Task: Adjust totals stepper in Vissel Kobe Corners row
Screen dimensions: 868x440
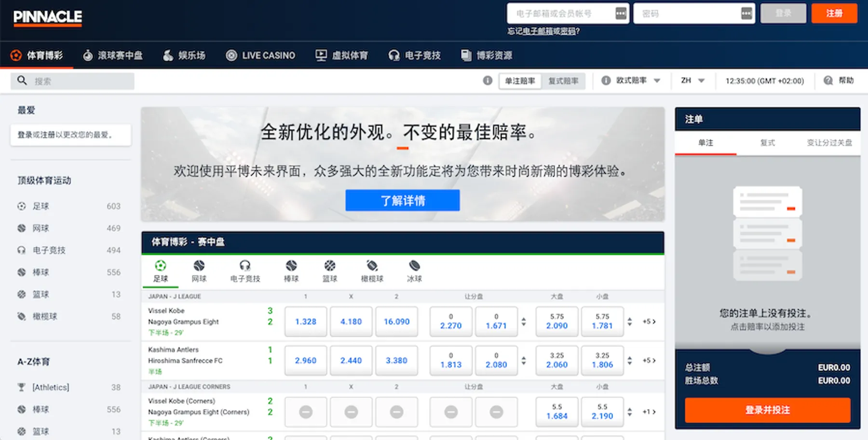Action: click(629, 412)
